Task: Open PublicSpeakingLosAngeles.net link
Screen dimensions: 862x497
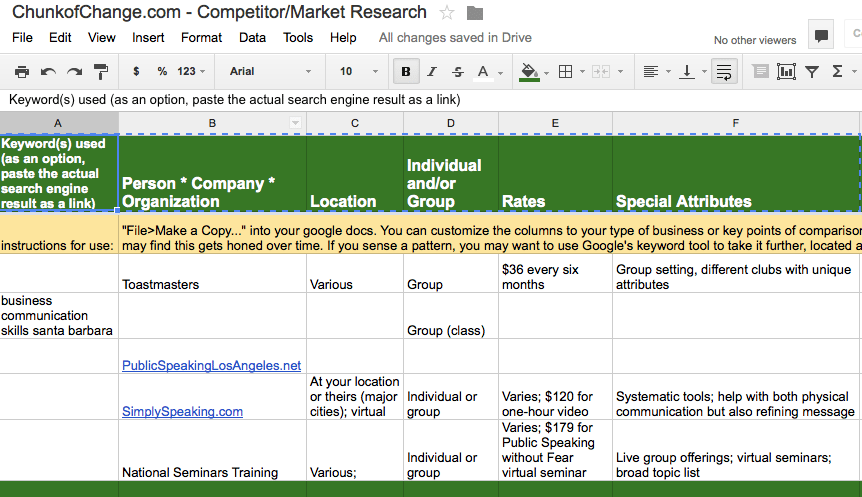Action: [212, 366]
